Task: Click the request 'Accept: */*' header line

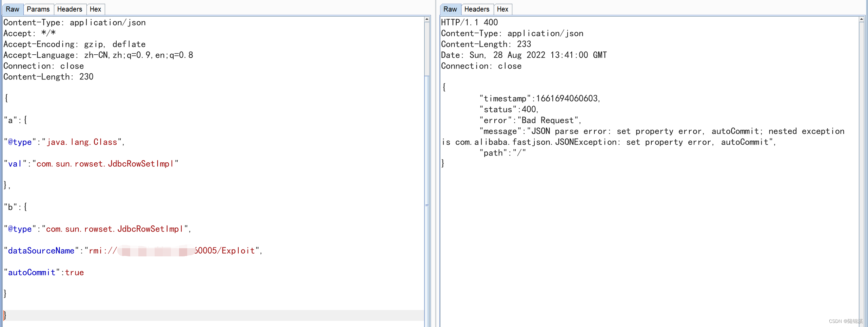Action: (29, 33)
